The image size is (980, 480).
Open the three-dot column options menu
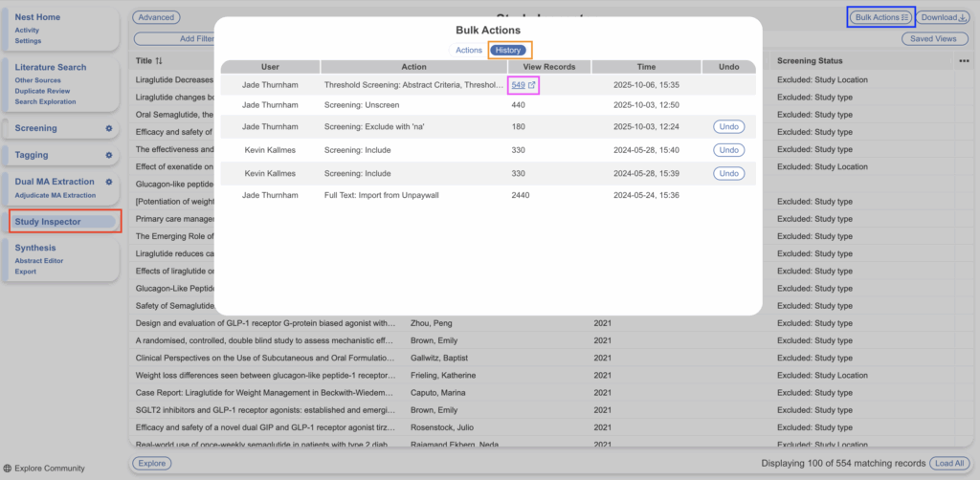[x=963, y=61]
